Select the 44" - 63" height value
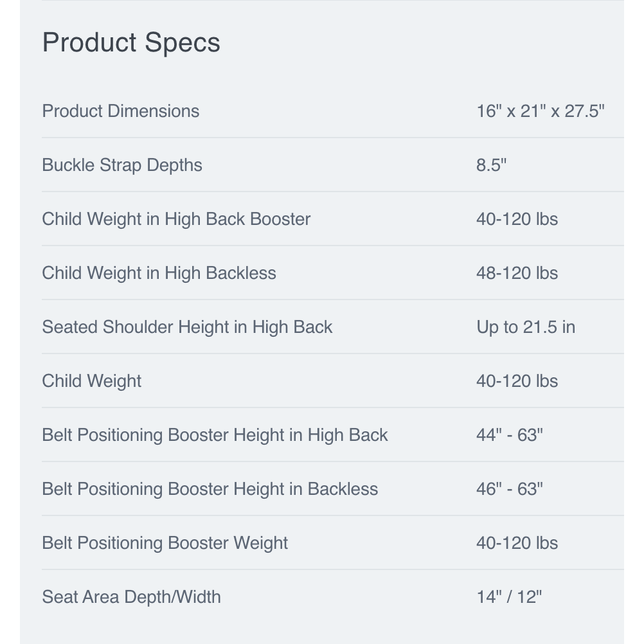The width and height of the screenshot is (644, 644). [x=509, y=434]
